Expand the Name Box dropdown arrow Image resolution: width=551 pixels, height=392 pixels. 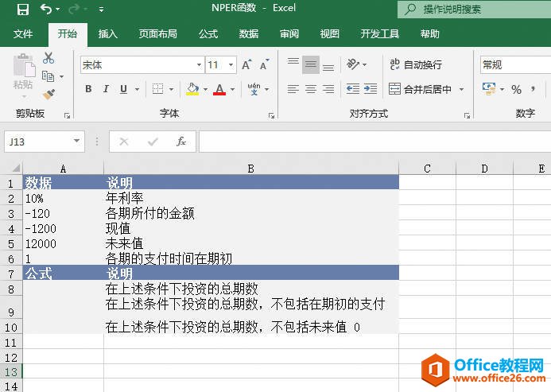(x=76, y=141)
